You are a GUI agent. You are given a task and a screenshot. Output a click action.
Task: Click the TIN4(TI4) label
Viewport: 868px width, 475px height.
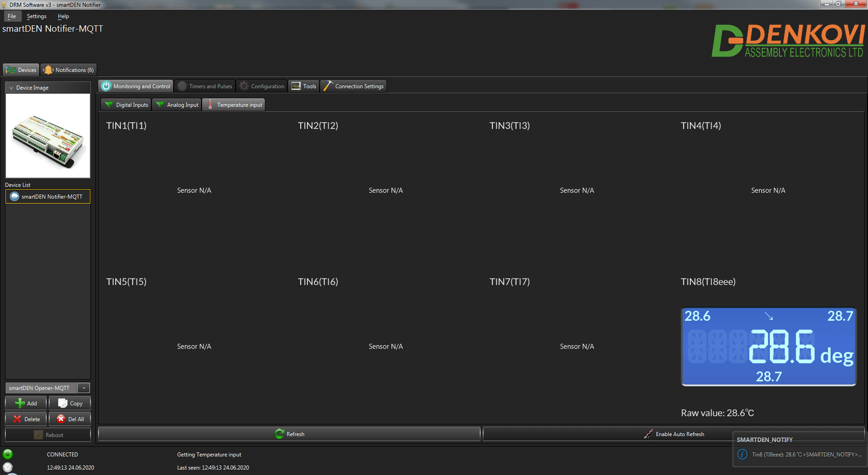[x=701, y=126]
